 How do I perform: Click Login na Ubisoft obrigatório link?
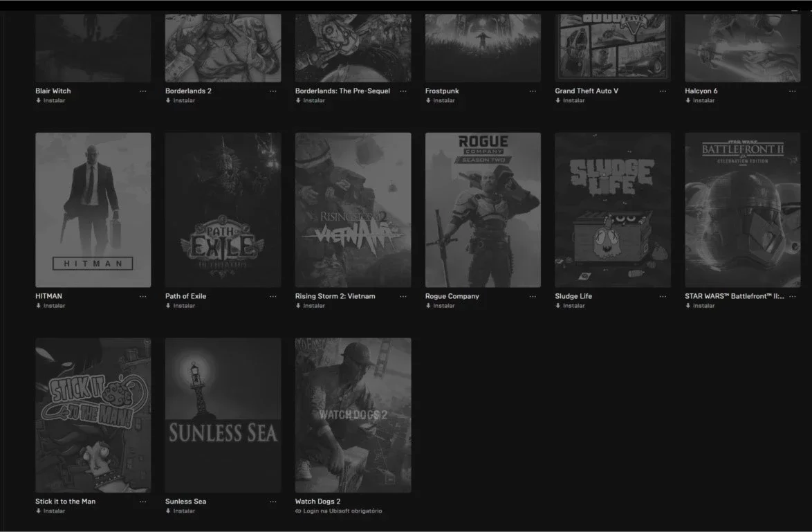pos(339,511)
